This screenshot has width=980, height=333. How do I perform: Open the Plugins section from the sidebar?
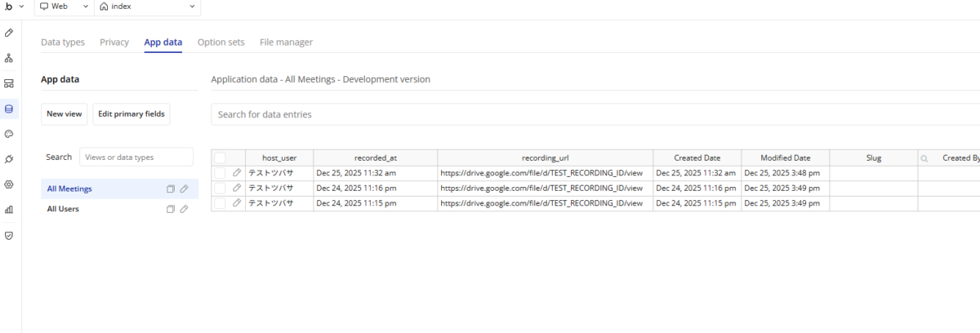(9, 159)
